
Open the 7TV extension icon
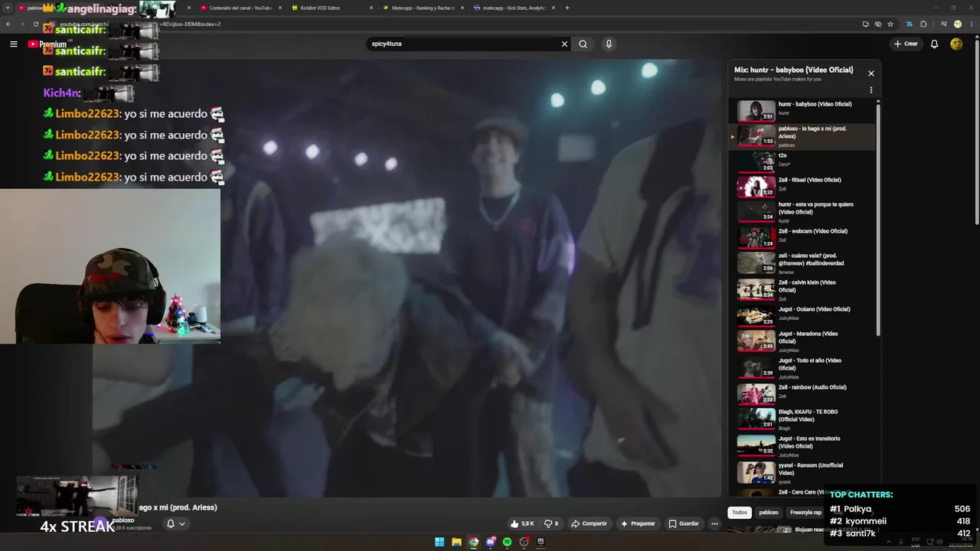point(910,24)
